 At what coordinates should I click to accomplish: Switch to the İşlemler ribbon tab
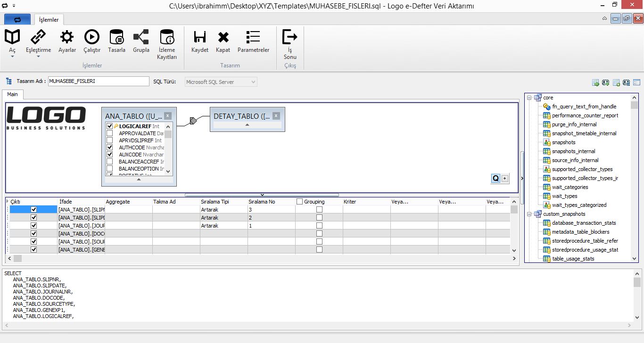pos(49,19)
